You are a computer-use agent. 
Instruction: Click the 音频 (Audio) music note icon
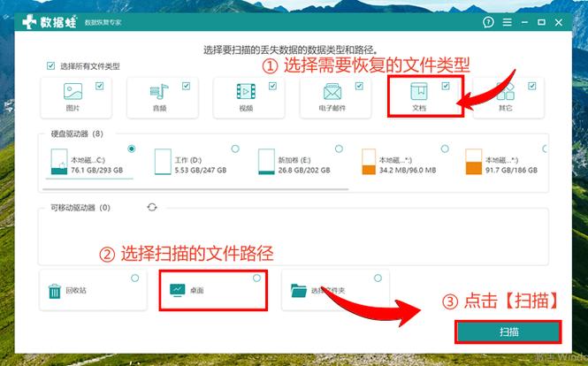coord(159,92)
